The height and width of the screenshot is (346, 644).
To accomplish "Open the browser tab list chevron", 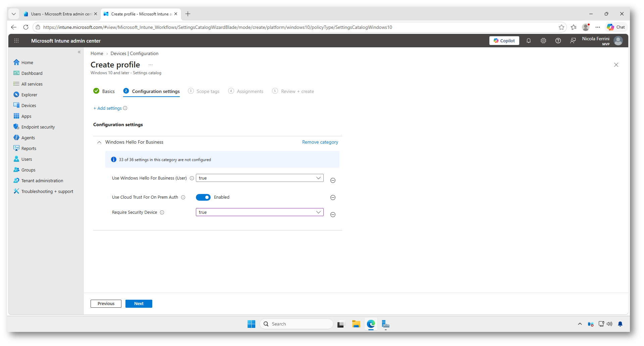I will click(14, 14).
